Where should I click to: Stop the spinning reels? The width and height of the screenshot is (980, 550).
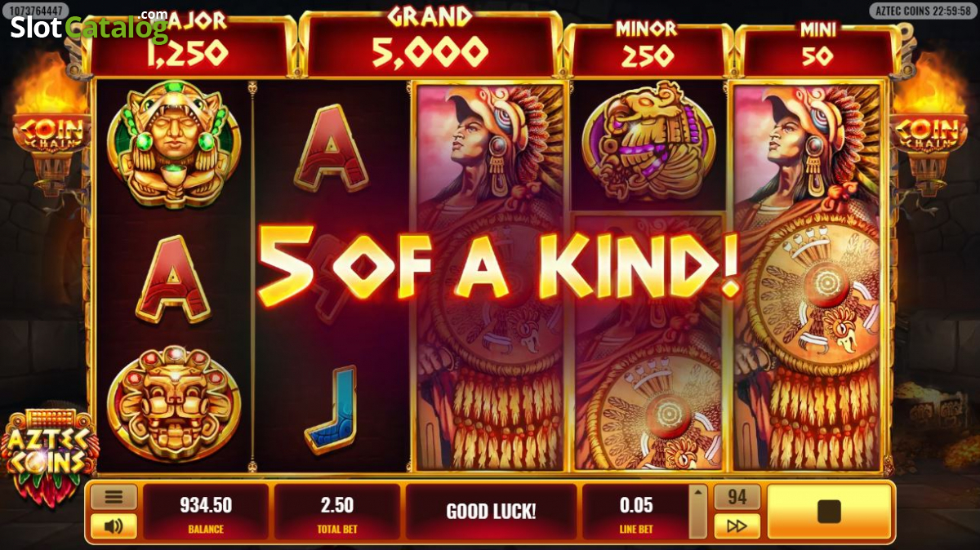coord(829,512)
